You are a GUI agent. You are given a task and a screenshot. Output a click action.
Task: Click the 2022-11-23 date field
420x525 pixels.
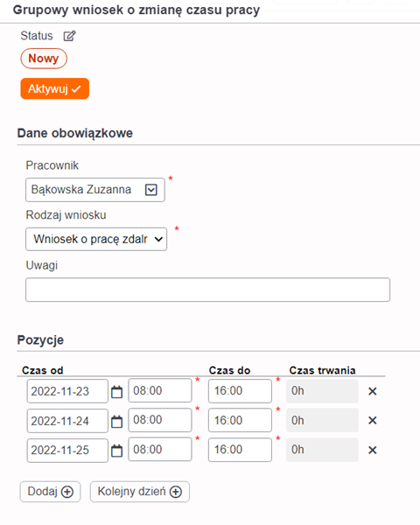(x=67, y=391)
